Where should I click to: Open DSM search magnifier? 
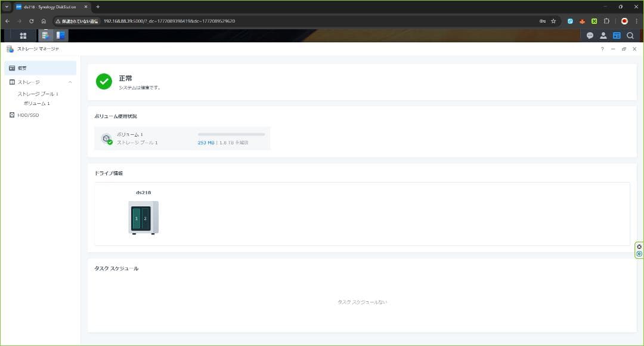tap(630, 36)
